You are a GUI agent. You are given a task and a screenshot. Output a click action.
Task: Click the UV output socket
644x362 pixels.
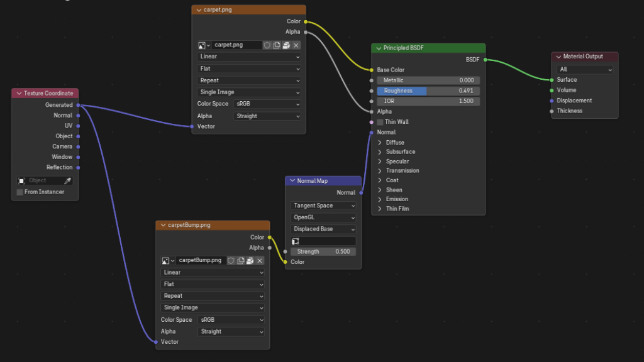[x=78, y=126]
